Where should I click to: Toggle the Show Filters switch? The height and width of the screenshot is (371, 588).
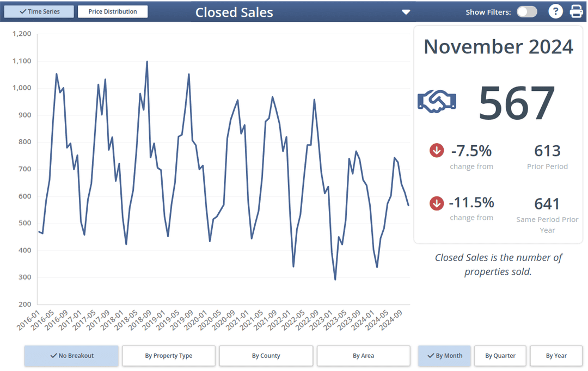tap(526, 12)
